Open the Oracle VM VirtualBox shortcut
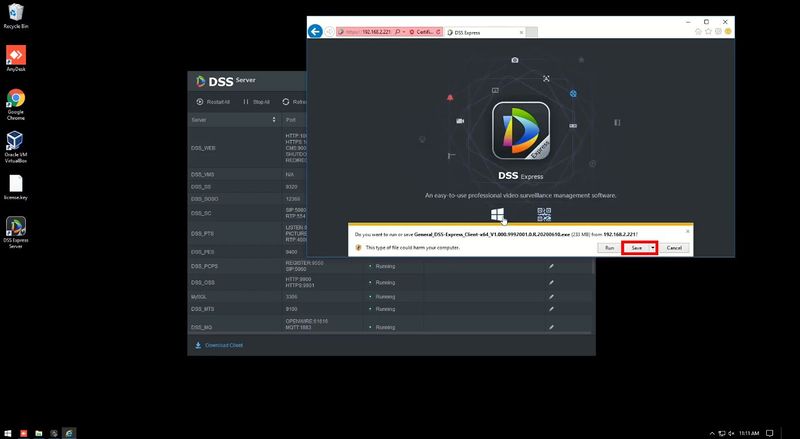The width and height of the screenshot is (800, 439). [16, 147]
